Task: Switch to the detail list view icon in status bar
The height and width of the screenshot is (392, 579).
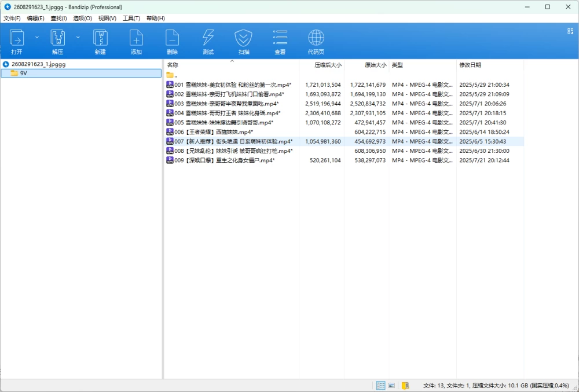Action: [380, 386]
